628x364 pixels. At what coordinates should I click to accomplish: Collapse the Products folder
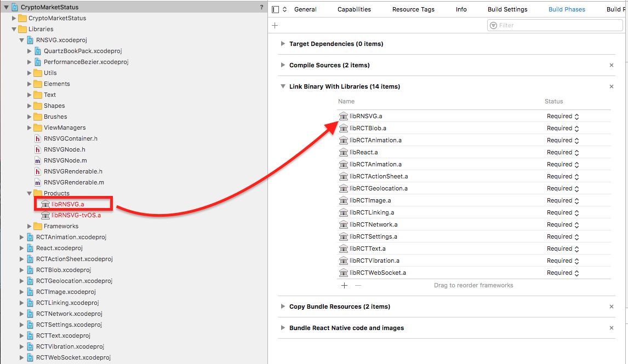29,193
